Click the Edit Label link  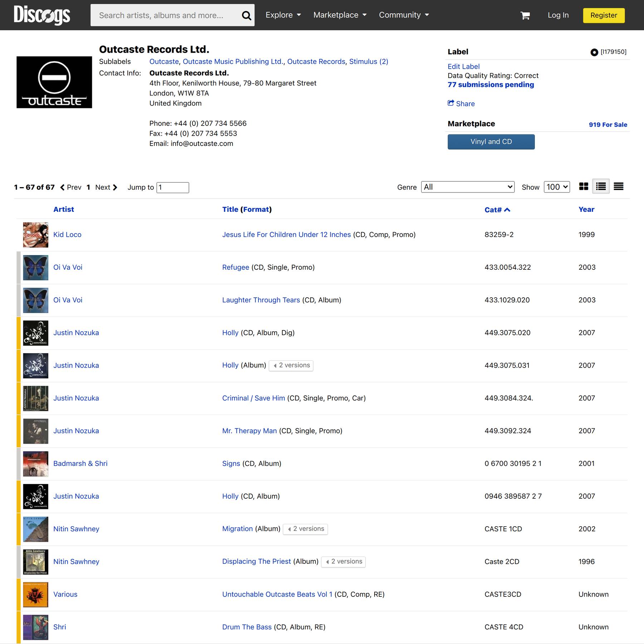[463, 67]
